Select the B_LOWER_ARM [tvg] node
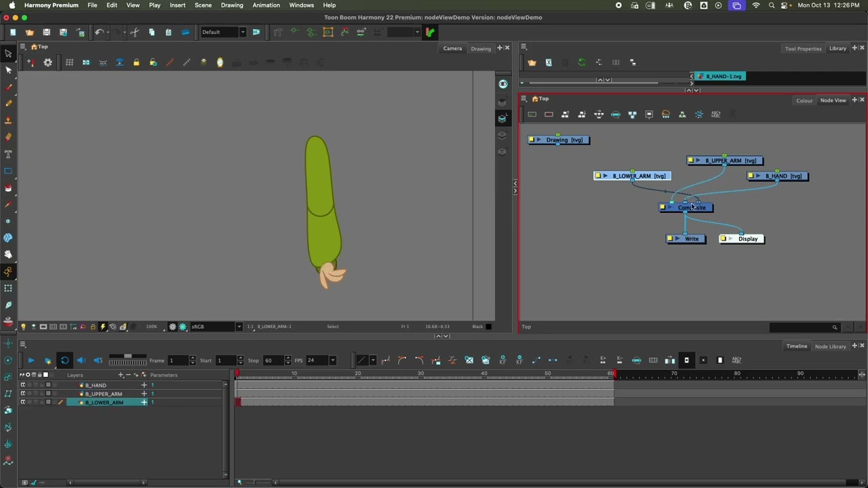 632,176
